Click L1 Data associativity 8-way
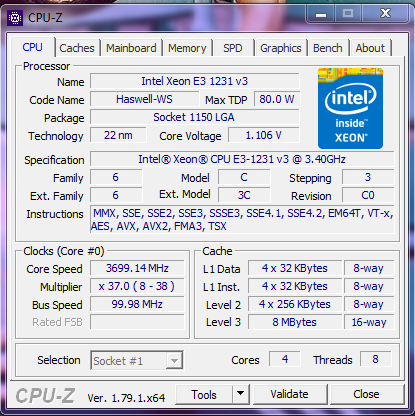Viewport: 415px width, 416px height. coord(369,268)
